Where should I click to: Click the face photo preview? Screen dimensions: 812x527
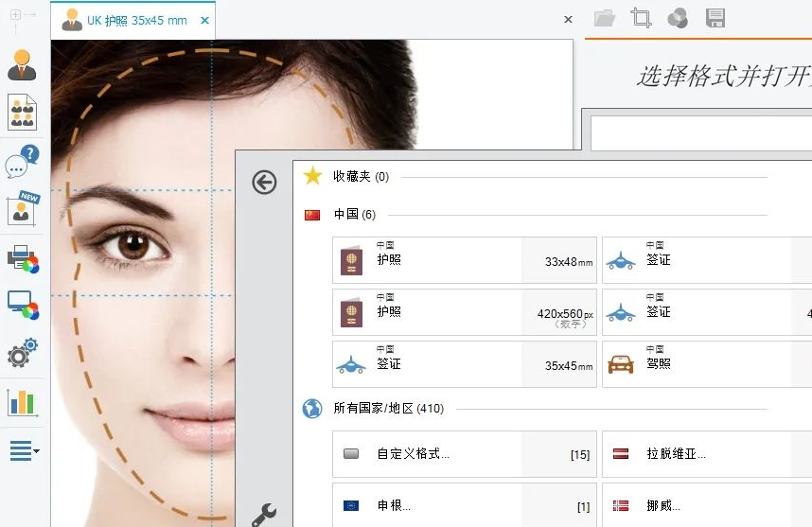click(x=142, y=283)
